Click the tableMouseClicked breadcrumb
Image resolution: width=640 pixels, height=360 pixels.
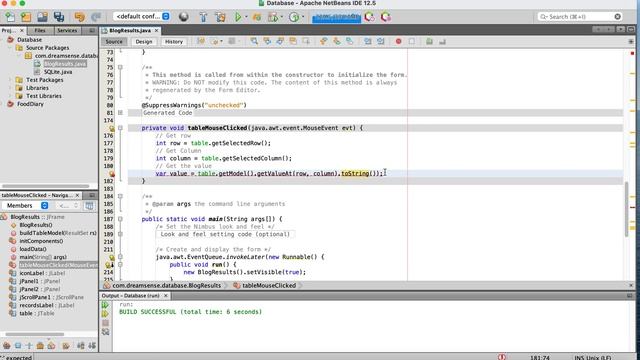[x=269, y=286]
